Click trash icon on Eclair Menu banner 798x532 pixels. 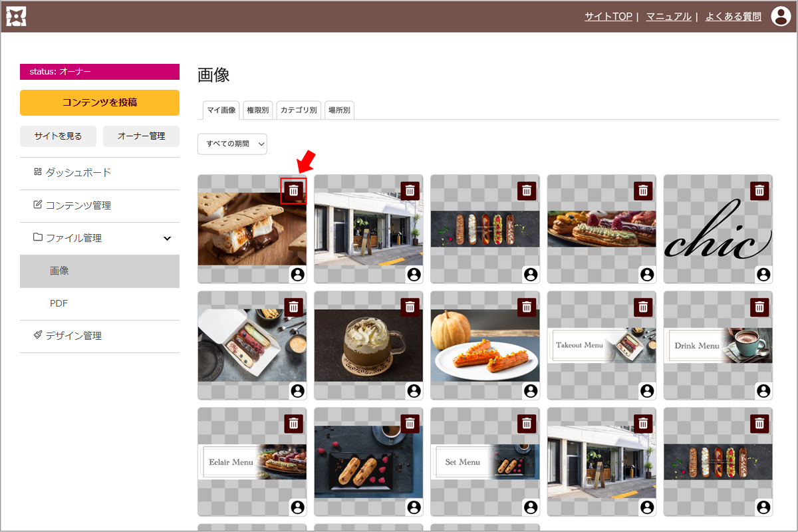[x=294, y=424]
